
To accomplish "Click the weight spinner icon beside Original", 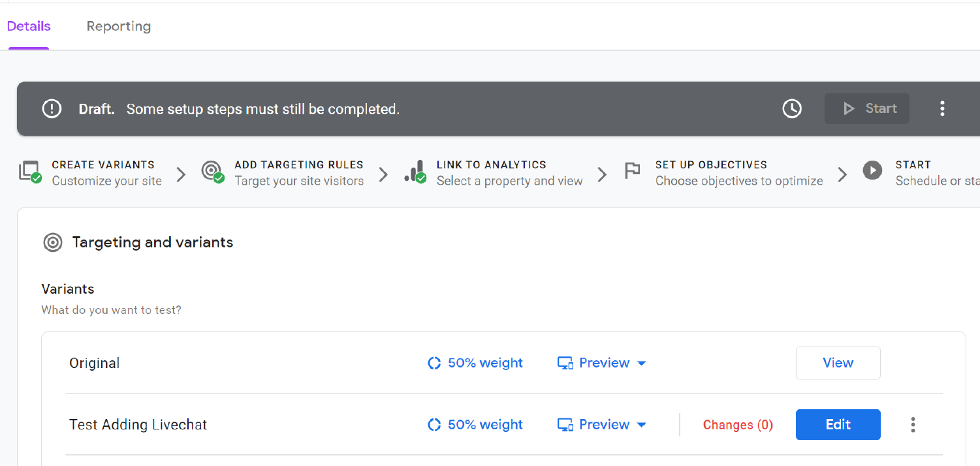I will (x=435, y=363).
